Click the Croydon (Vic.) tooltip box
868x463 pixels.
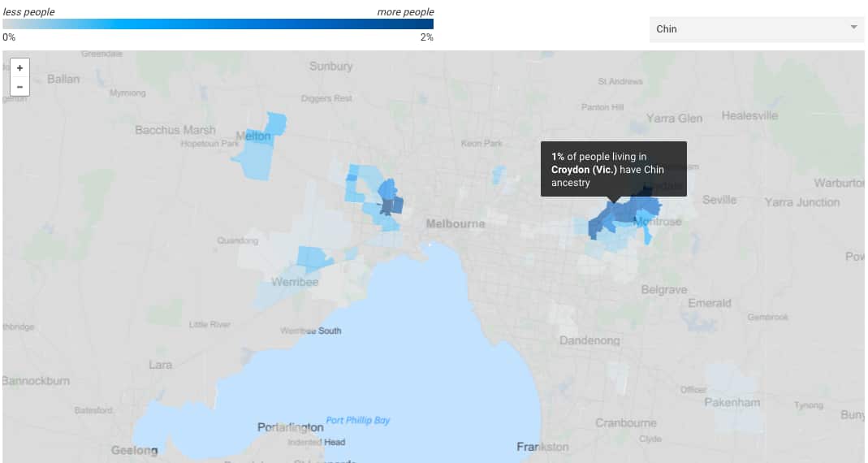pyautogui.click(x=613, y=169)
